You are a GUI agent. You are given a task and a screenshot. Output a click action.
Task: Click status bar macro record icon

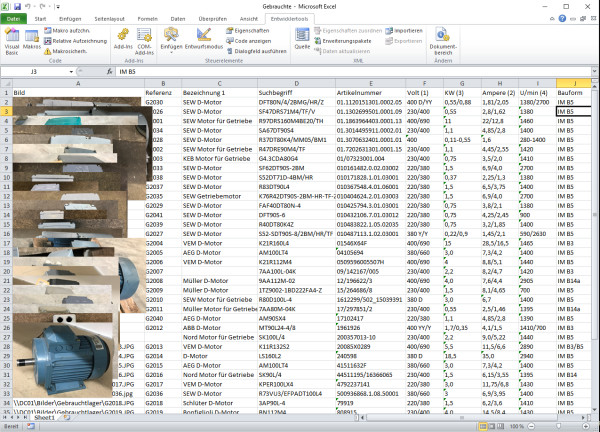tap(30, 426)
